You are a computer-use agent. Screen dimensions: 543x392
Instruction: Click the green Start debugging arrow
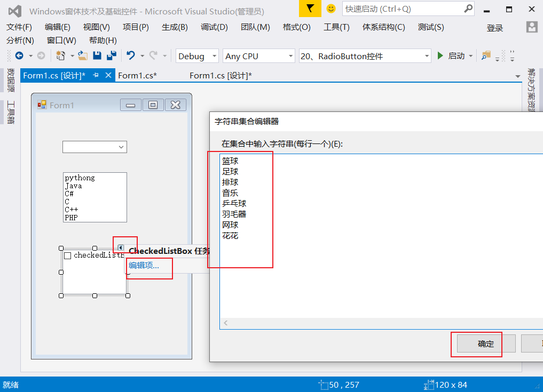(440, 55)
